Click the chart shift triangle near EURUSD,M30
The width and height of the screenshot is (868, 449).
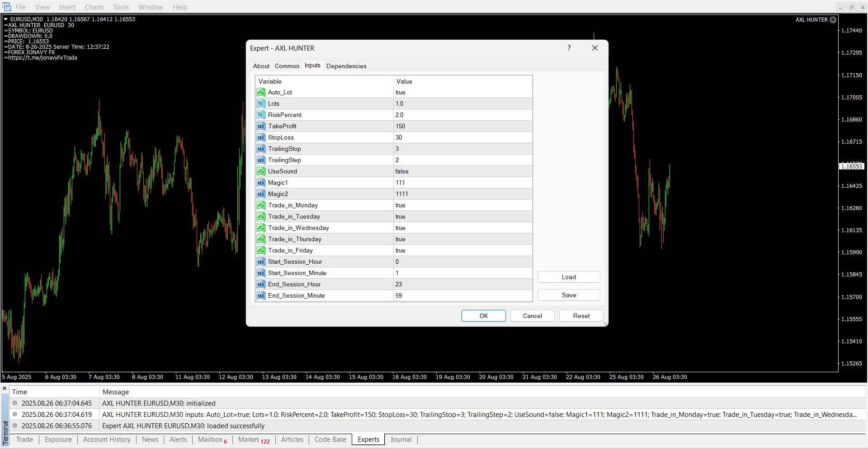point(6,19)
